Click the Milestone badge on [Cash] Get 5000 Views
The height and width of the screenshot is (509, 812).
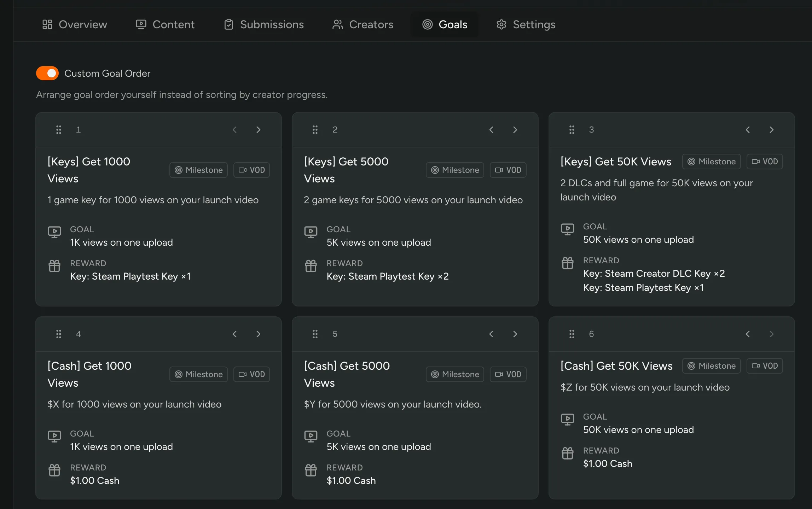[455, 374]
